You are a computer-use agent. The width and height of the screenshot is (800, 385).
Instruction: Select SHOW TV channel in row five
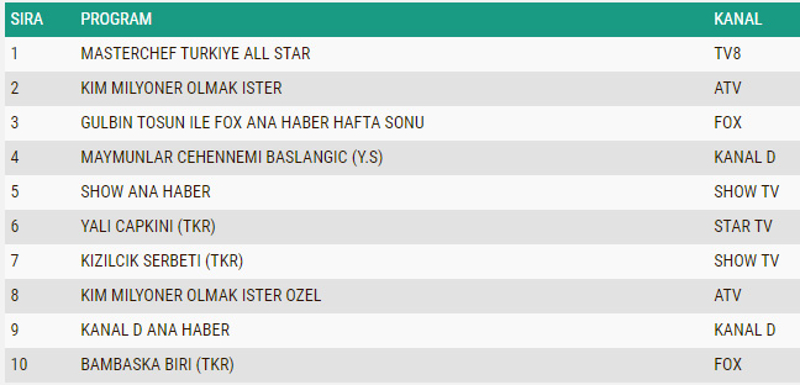coord(746,192)
